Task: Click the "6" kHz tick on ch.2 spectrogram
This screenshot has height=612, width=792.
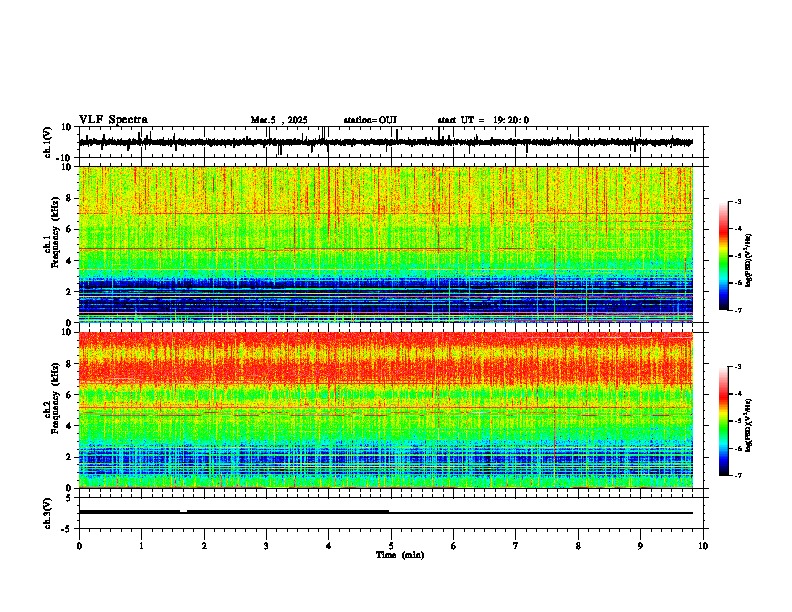Action: [x=69, y=395]
